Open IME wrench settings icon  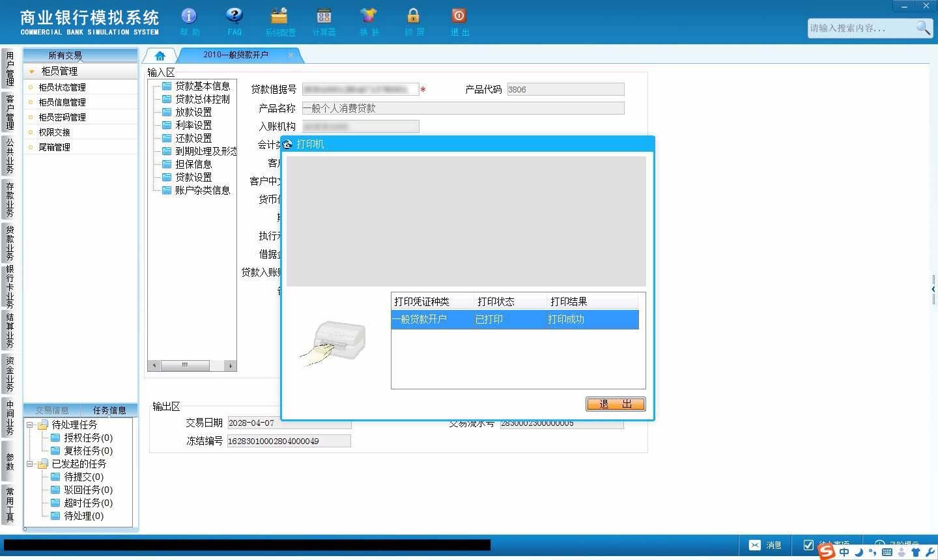[930, 552]
